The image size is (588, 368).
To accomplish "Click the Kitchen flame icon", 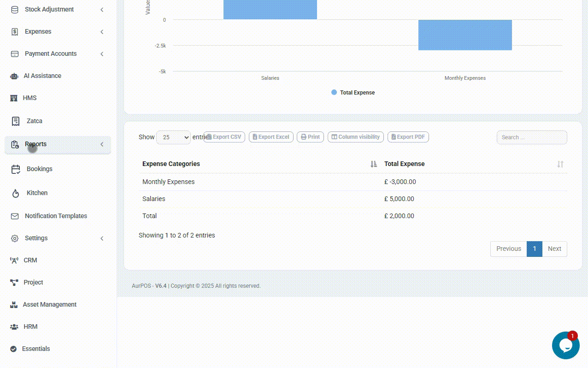I will 16,193.
